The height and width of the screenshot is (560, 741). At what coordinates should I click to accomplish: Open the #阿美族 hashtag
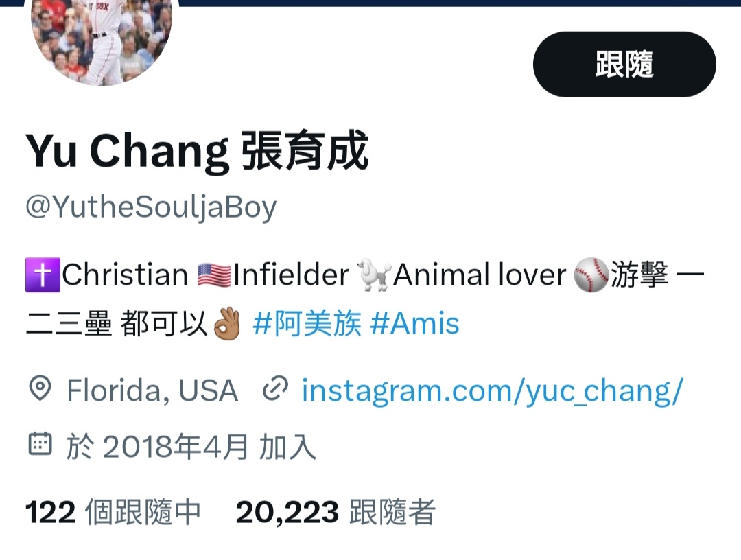click(x=307, y=324)
